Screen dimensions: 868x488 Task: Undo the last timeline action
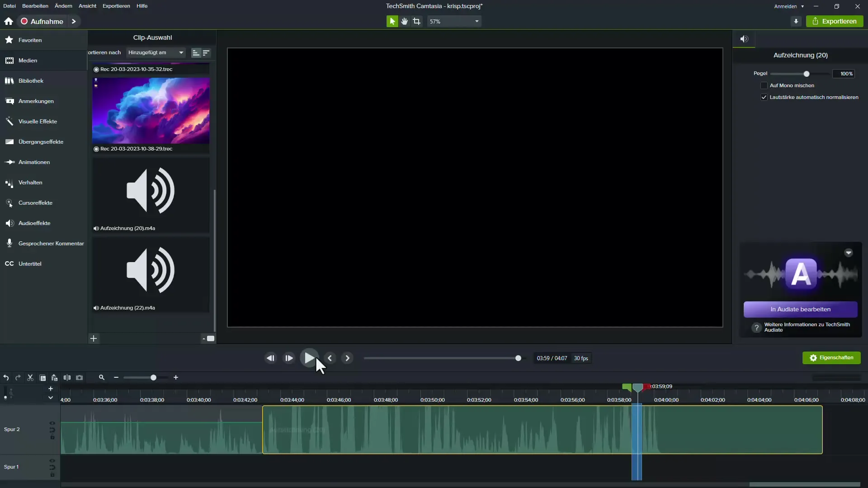pos(6,378)
